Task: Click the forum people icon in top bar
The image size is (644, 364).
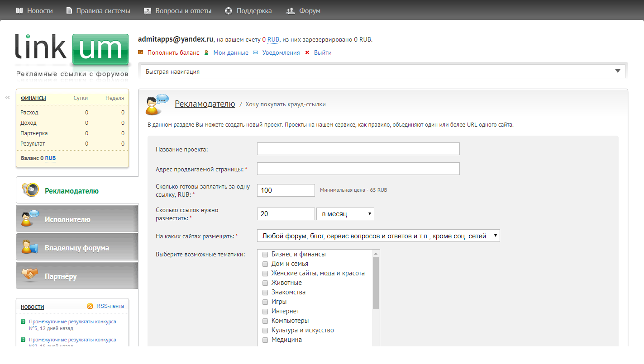Action: (291, 10)
